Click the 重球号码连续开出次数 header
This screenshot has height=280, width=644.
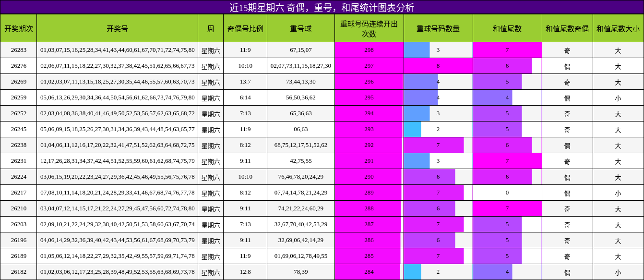tap(369, 28)
